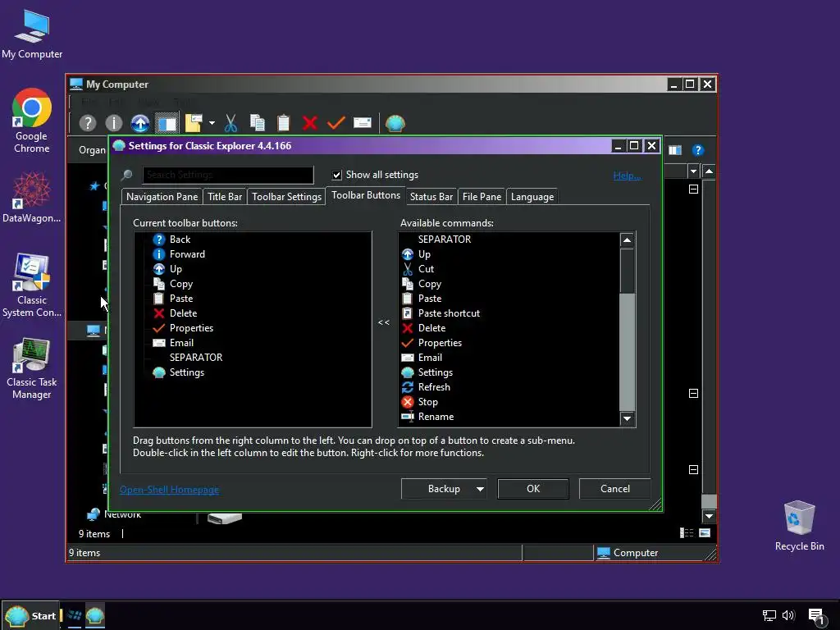840x630 pixels.
Task: Click the Back help-icon button in My Computer toolbar
Action: 87,123
